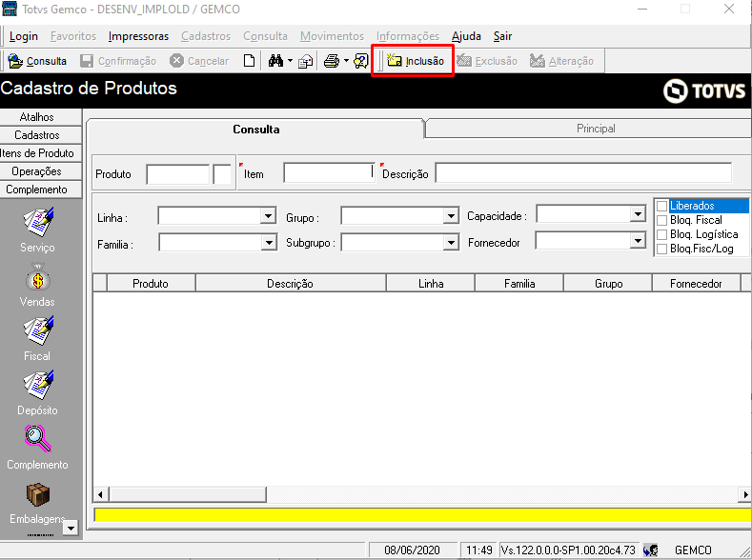Click the blank new document icon
This screenshot has width=752, height=560.
click(249, 61)
